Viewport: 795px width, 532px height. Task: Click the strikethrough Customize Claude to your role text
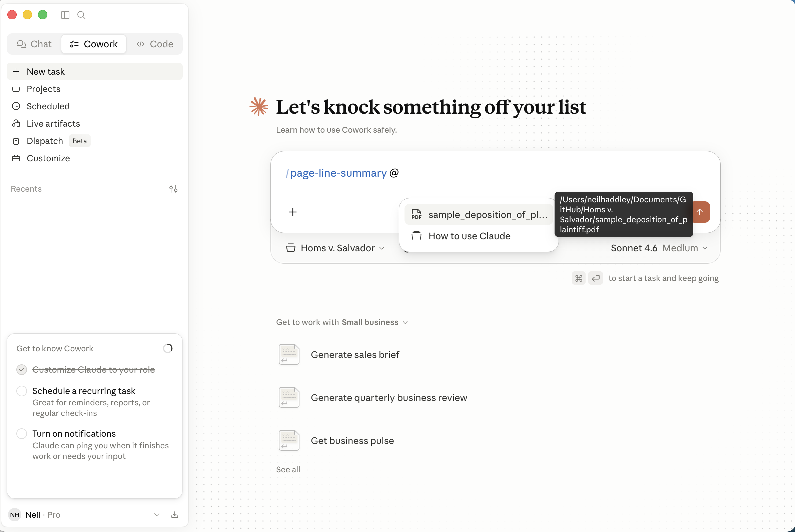[93, 369]
